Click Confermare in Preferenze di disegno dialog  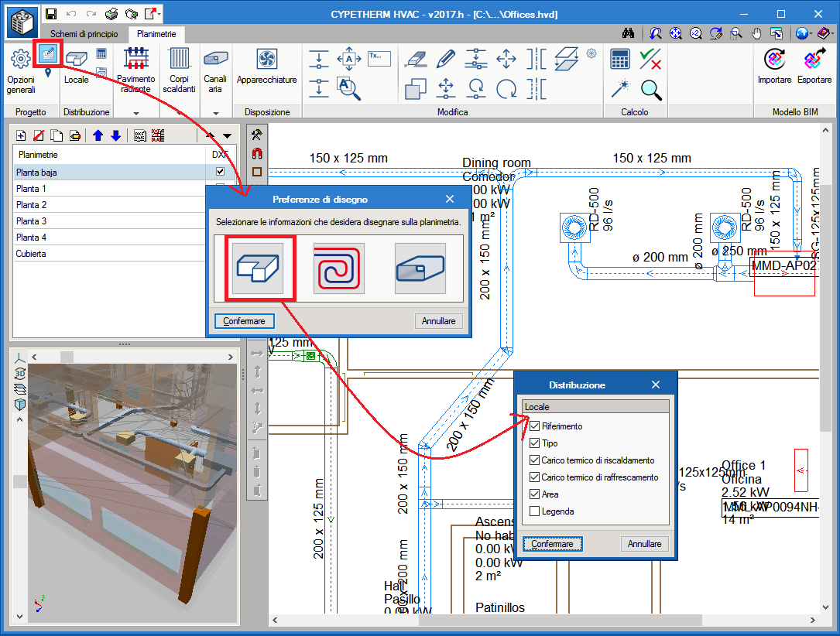[245, 321]
